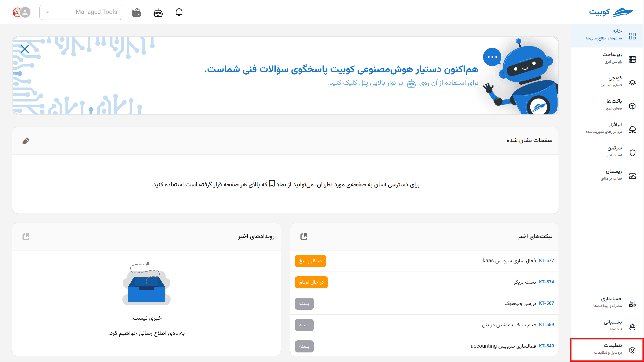
Task: Open the wallet icon in top bar
Action: (136, 12)
